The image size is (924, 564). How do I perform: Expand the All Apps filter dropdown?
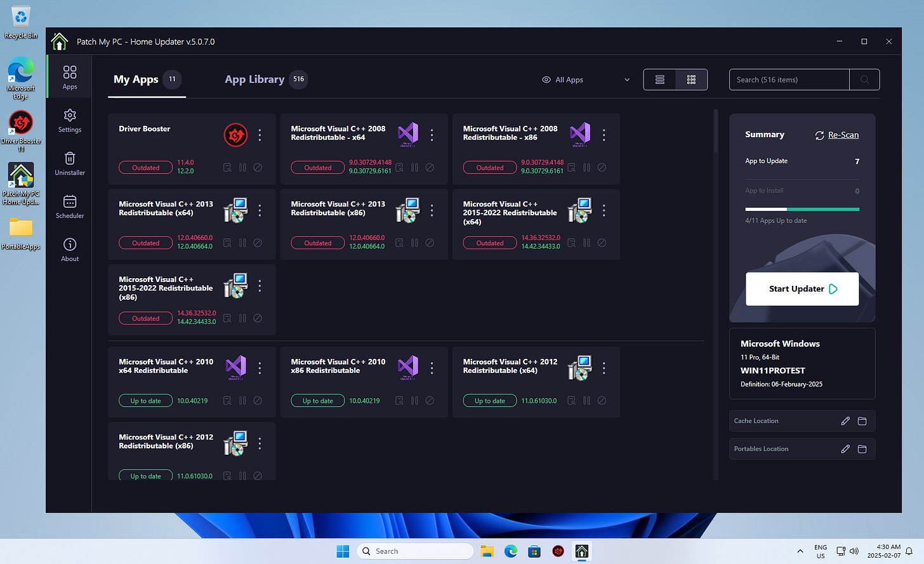point(586,79)
